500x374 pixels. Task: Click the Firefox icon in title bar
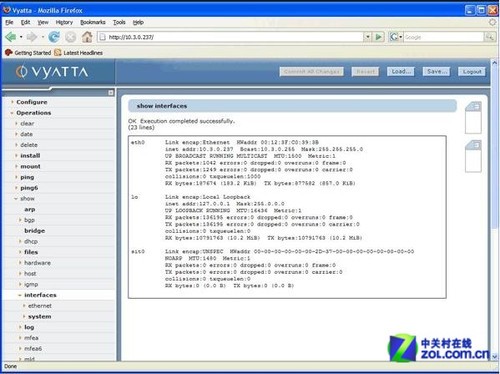[x=7, y=10]
